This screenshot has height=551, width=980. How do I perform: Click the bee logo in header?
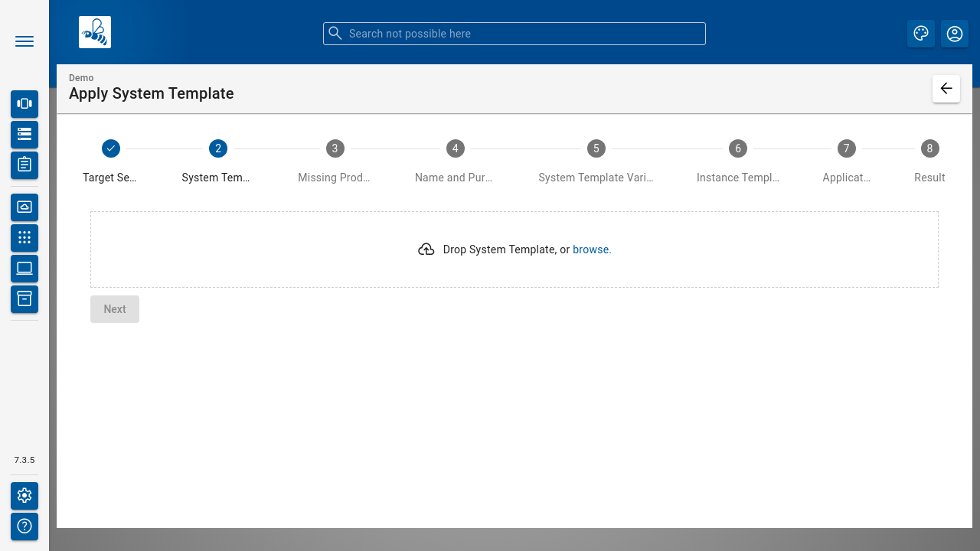click(95, 32)
